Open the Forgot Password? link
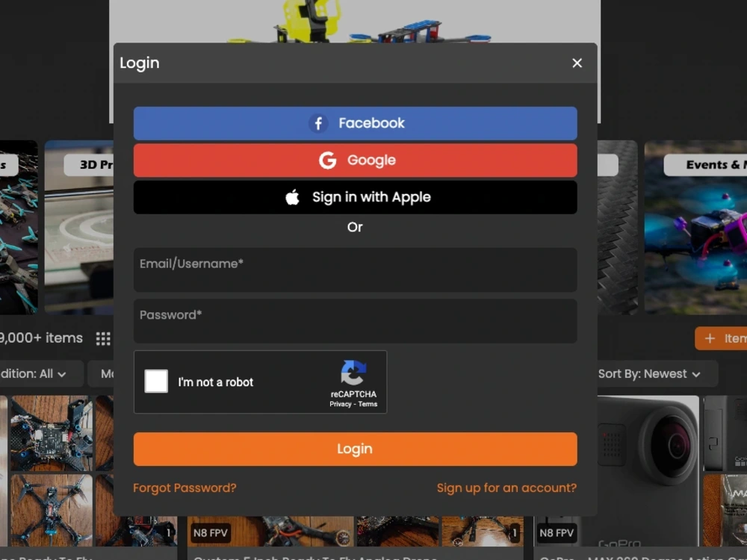747x560 pixels. (x=185, y=488)
